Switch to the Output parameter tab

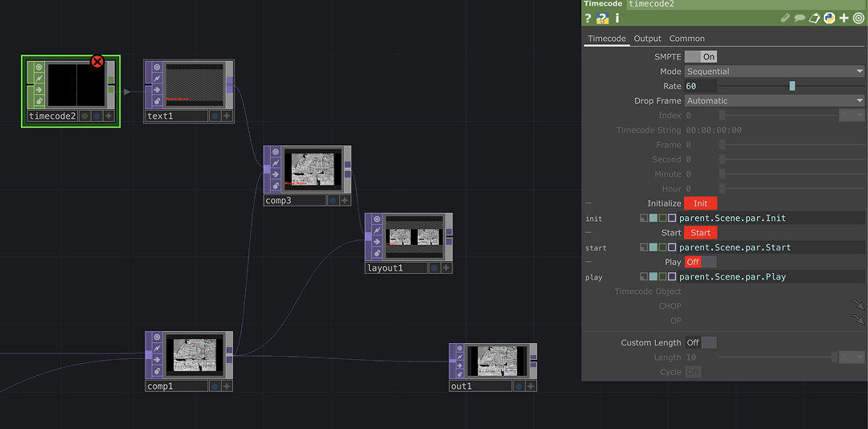tap(648, 39)
